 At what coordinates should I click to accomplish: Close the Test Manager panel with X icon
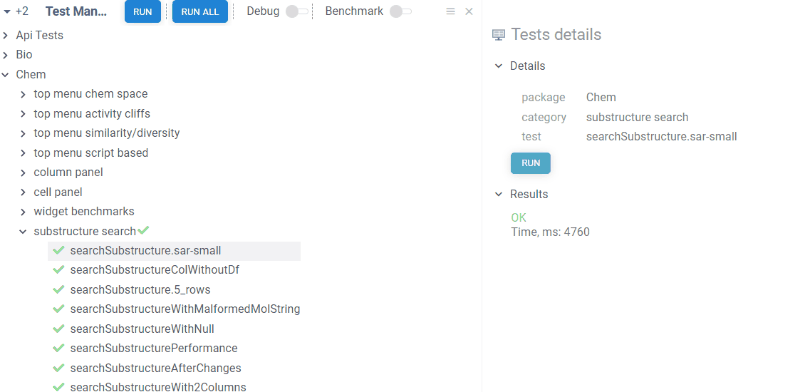[469, 11]
